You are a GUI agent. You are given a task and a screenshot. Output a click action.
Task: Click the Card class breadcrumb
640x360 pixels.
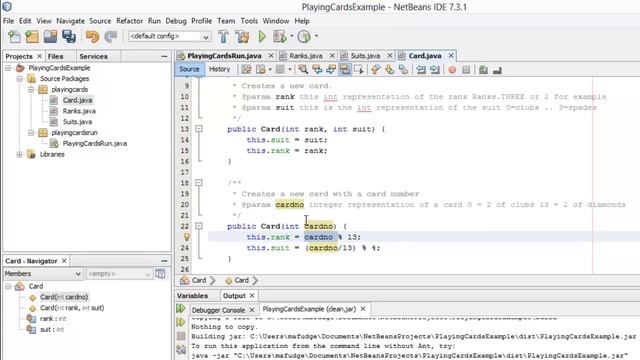coord(199,280)
